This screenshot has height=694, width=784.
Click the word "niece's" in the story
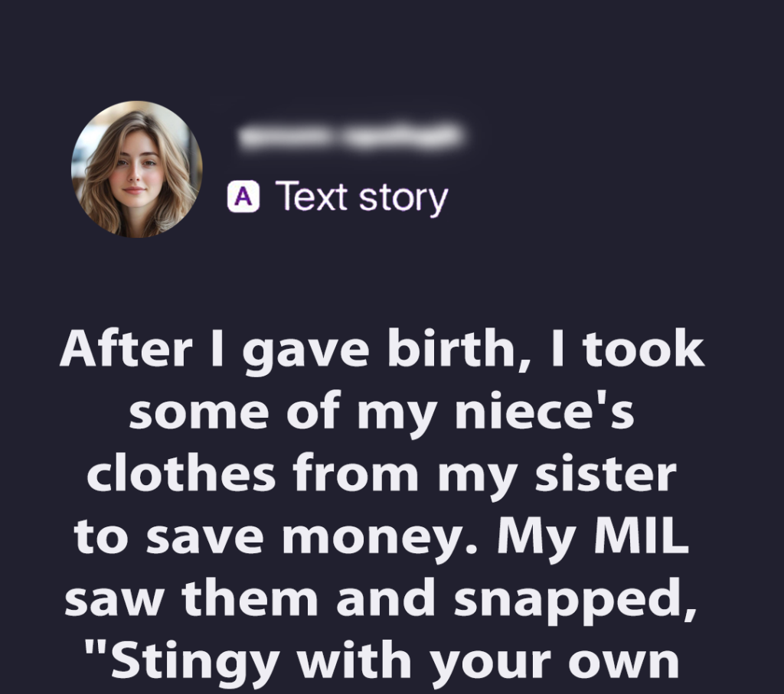click(x=544, y=413)
